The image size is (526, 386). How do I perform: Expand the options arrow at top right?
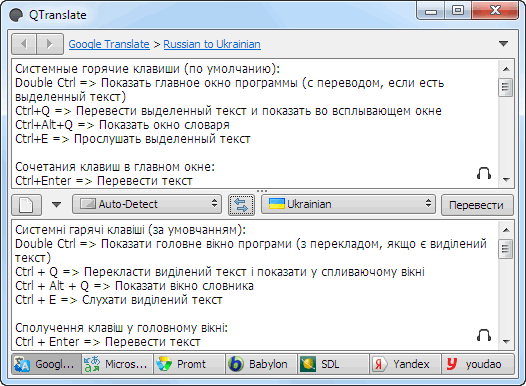click(503, 44)
